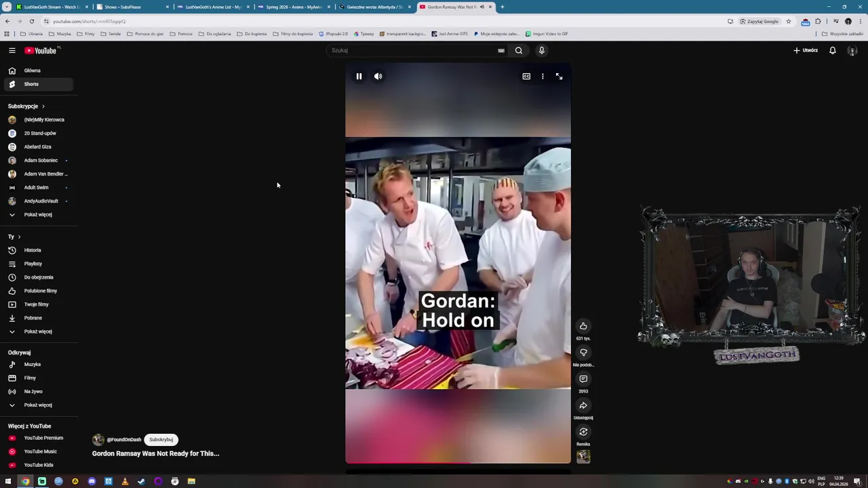Open Adam Sobaniec channel
868x488 pixels.
pyautogui.click(x=38, y=161)
